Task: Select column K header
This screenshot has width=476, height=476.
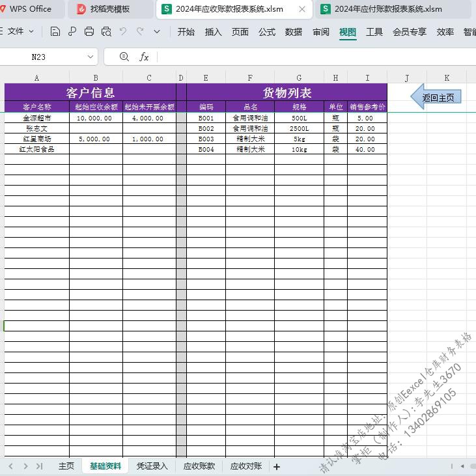Action: [x=447, y=78]
